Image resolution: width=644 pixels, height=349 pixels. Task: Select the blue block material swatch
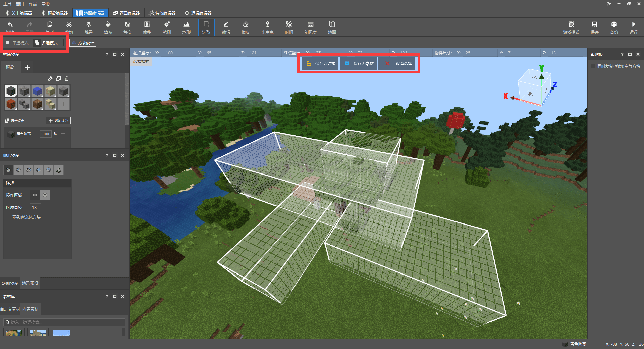pos(37,91)
